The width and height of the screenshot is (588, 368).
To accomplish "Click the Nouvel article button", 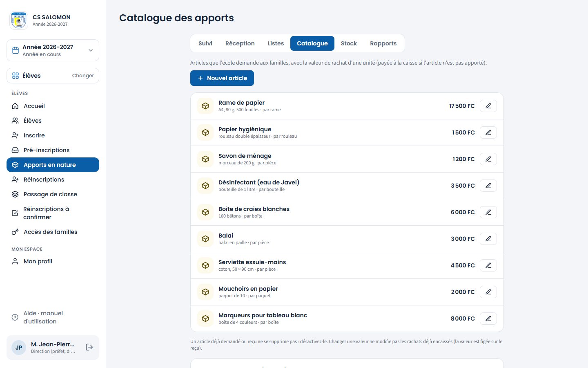I will (222, 78).
